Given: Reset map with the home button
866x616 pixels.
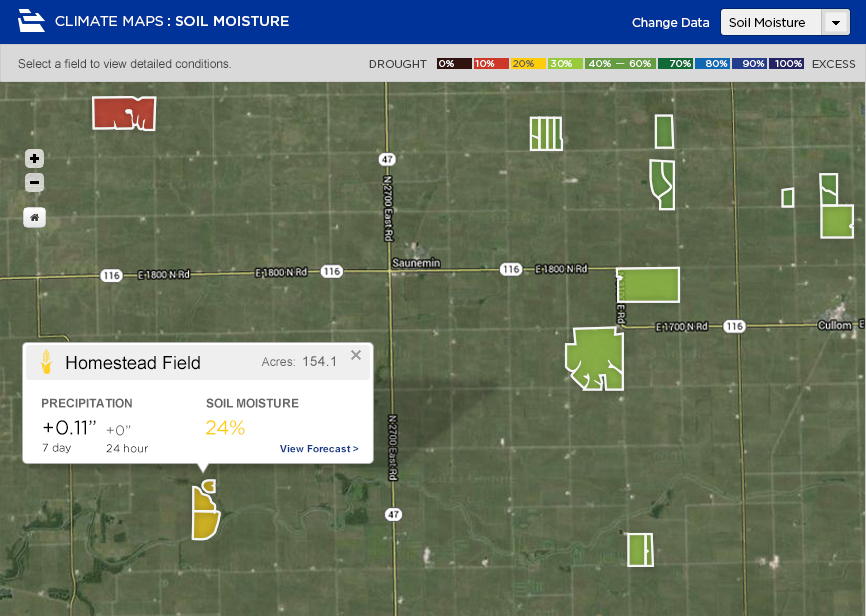Looking at the screenshot, I should coord(35,217).
